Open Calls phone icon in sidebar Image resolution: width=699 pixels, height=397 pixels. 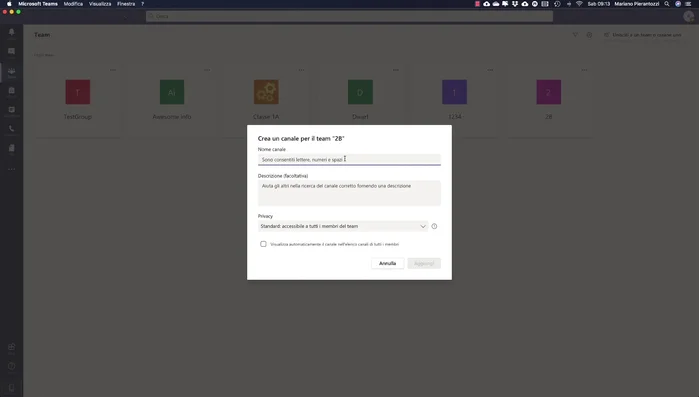click(12, 129)
